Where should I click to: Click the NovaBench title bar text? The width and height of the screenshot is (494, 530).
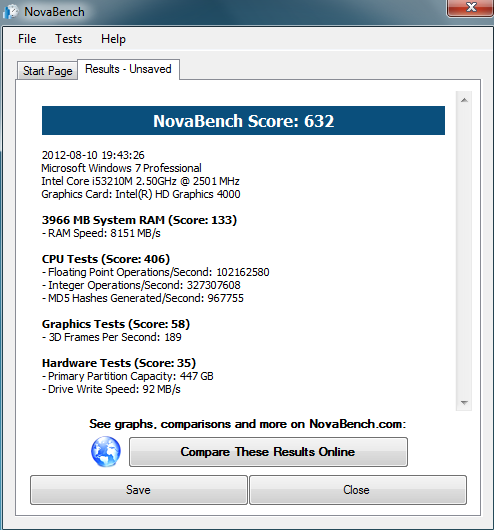point(54,12)
